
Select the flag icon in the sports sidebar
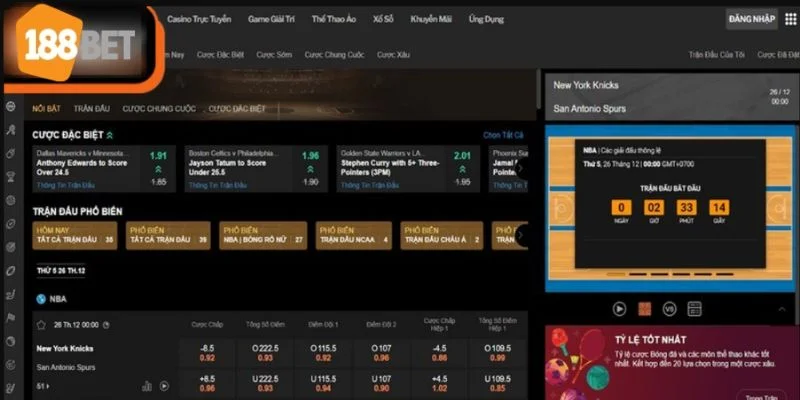click(11, 317)
